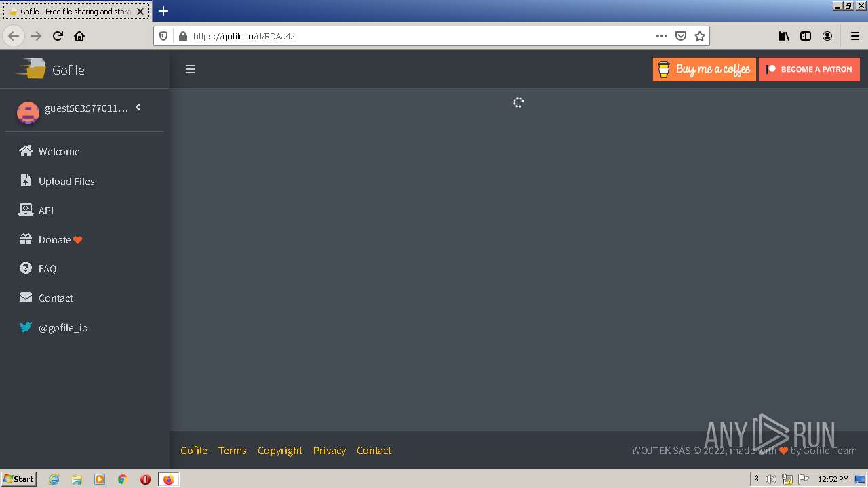Image resolution: width=868 pixels, height=488 pixels.
Task: Open the page actions three-dot menu
Action: click(662, 36)
